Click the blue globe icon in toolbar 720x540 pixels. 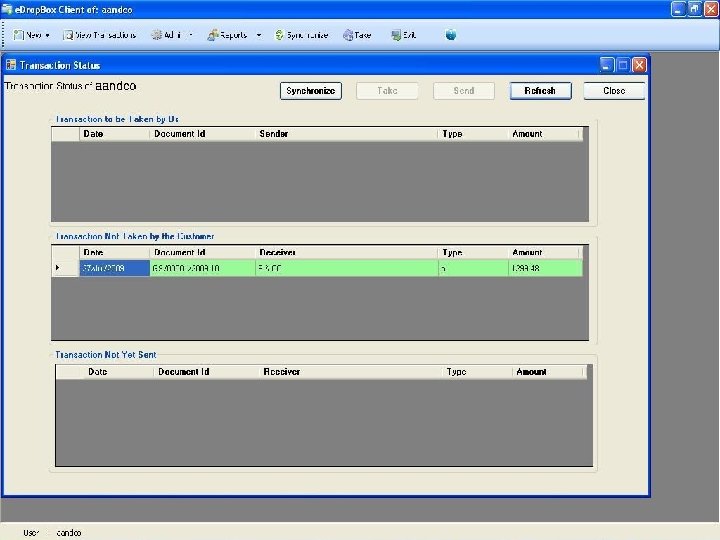click(450, 35)
